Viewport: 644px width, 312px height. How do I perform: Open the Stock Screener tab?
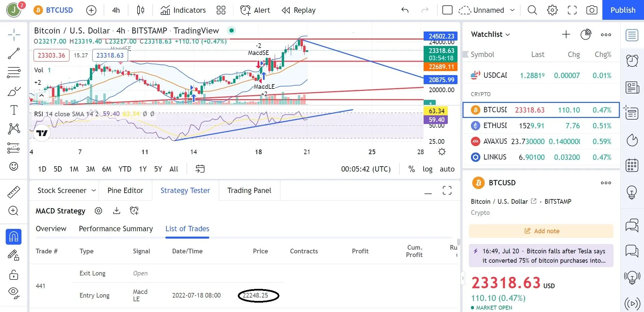[x=62, y=190]
